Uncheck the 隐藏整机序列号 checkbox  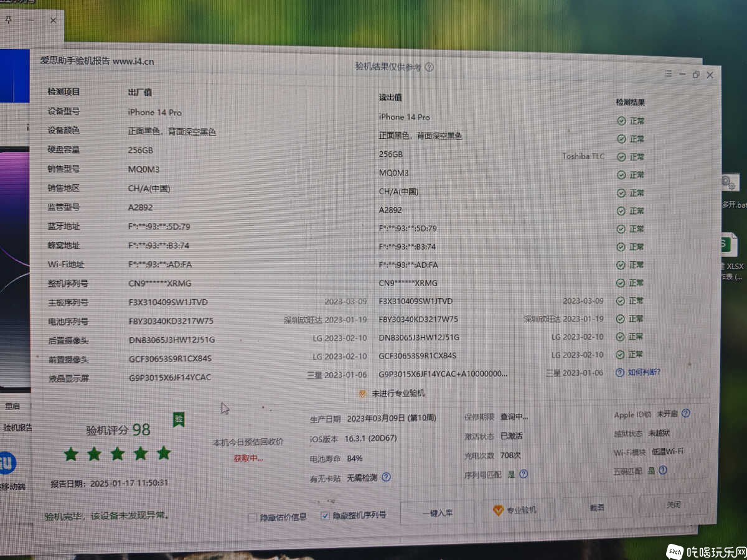(x=324, y=516)
